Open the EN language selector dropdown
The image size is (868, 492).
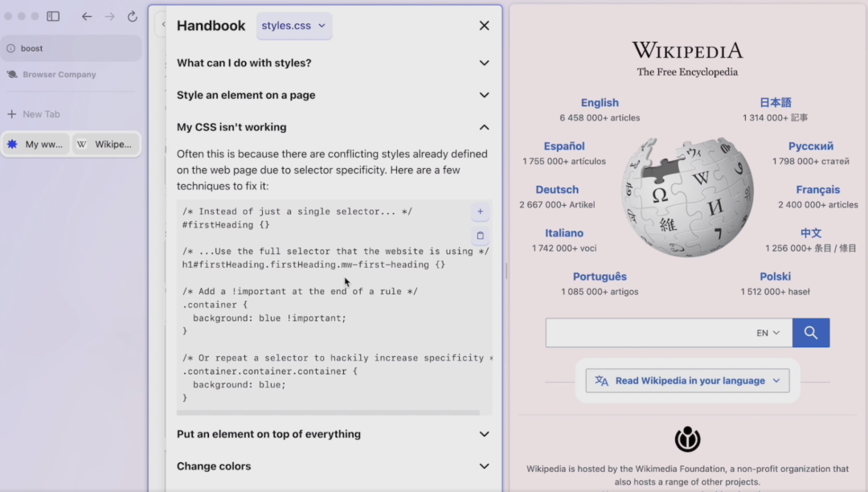(x=768, y=333)
